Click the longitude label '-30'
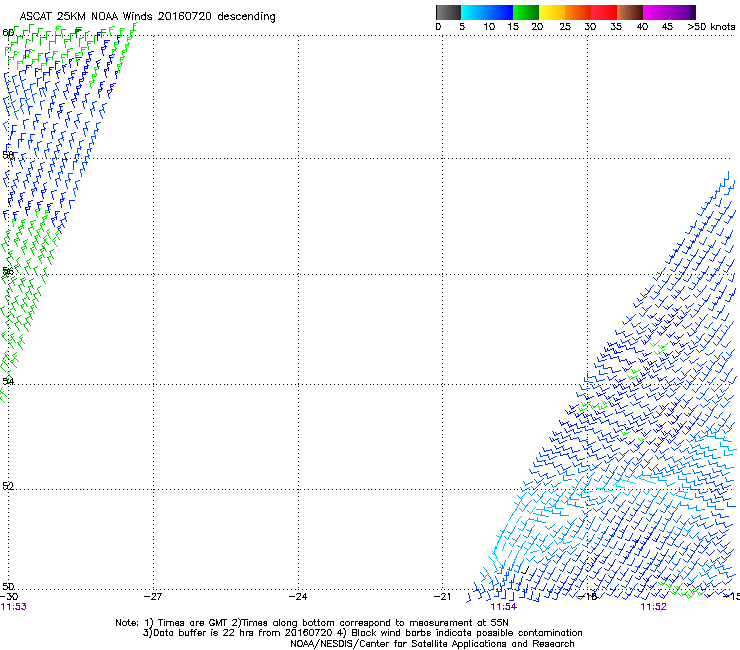The image size is (740, 650). point(9,597)
